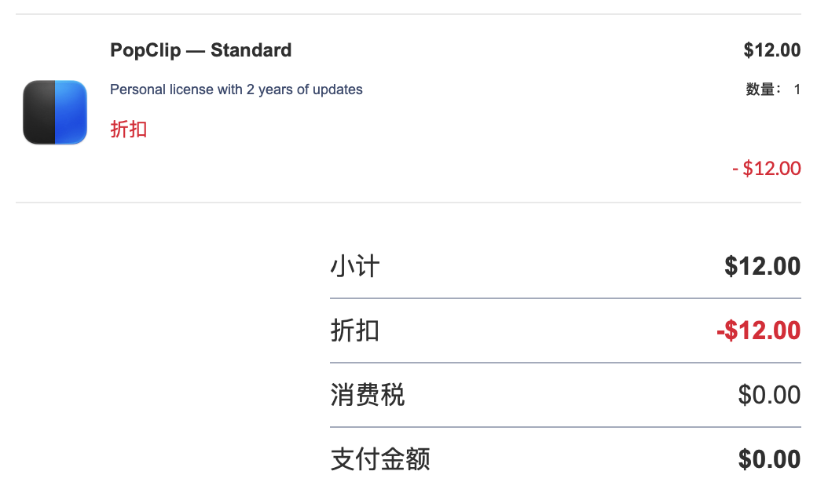Click the bold total $0.00
This screenshot has height=504, width=839.
click(769, 459)
